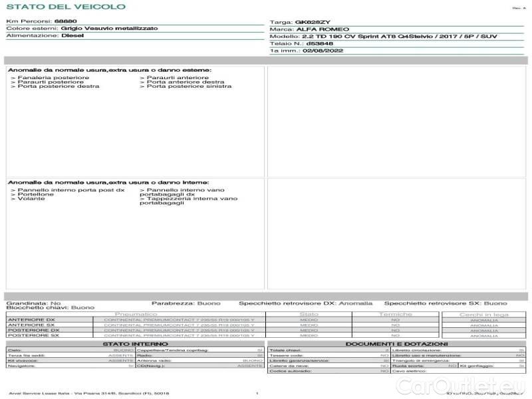Viewport: 532px width, 399px height.
Task: Select the Pneumatico column header
Action: pyautogui.click(x=136, y=314)
